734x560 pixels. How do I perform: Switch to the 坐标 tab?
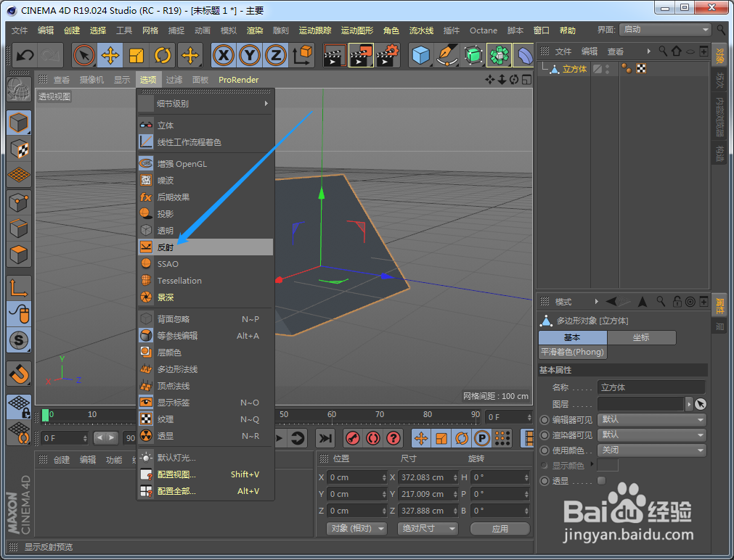coord(641,337)
